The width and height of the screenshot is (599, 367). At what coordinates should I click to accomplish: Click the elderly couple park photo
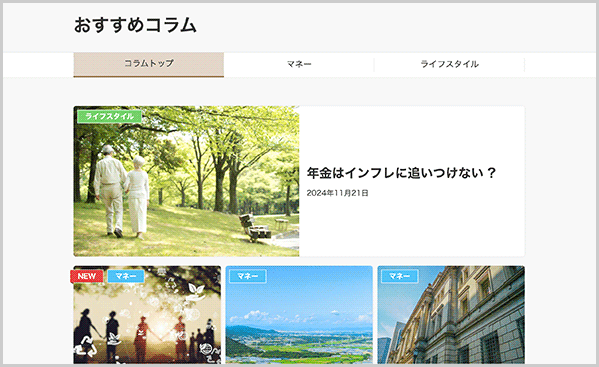pyautogui.click(x=186, y=181)
